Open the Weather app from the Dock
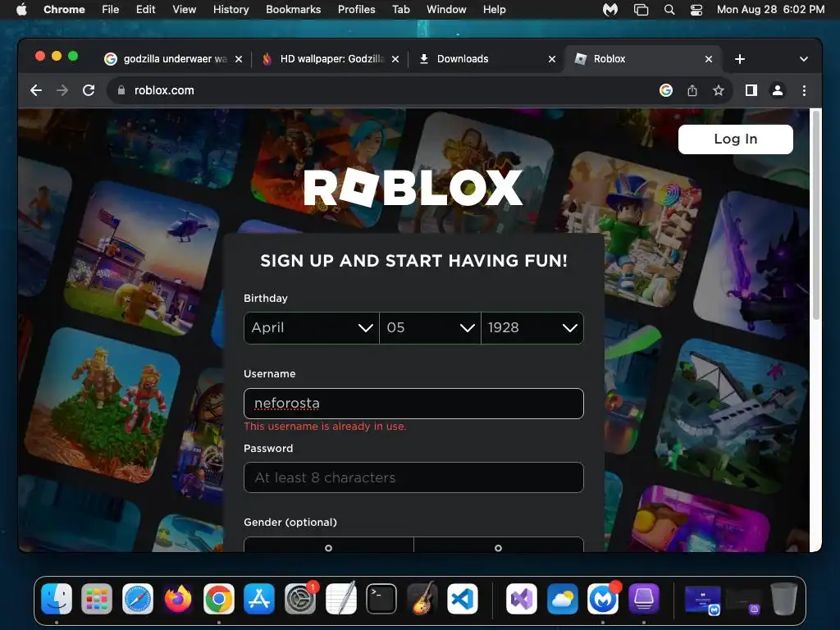This screenshot has width=840, height=630. point(563,598)
